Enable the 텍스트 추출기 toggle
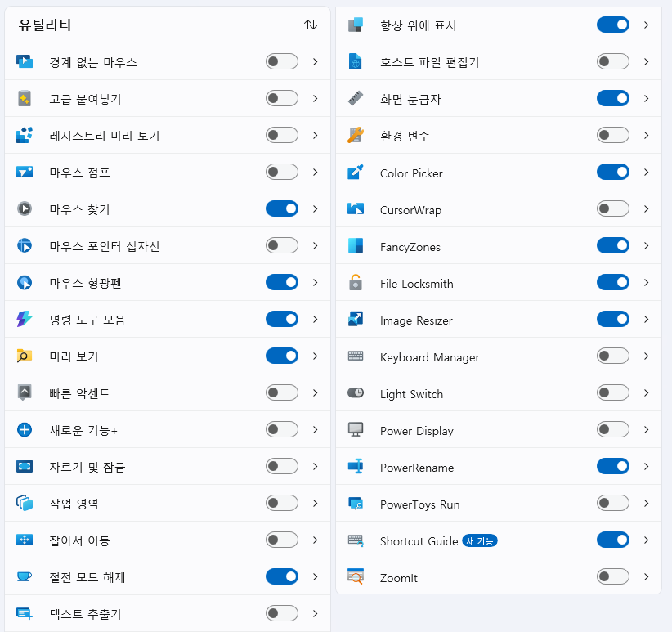672x632 pixels. [282, 613]
